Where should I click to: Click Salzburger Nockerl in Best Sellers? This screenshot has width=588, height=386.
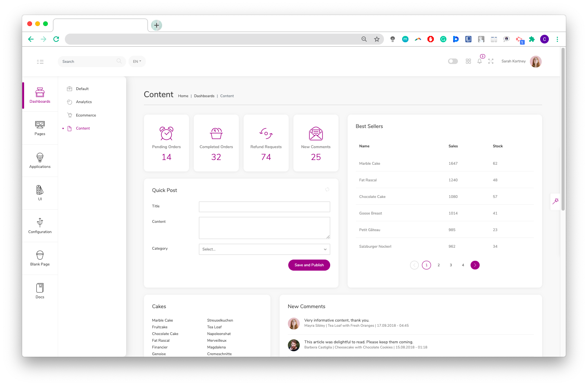375,247
